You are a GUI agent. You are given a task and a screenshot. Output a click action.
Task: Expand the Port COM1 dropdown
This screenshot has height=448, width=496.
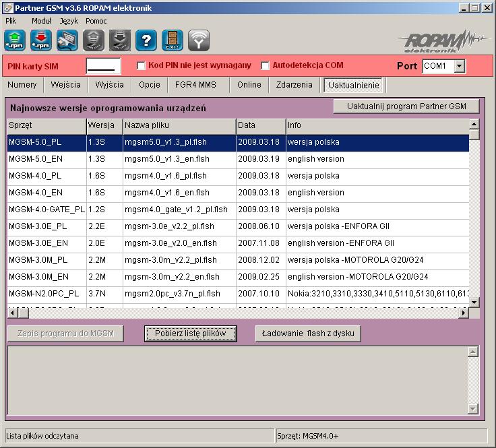point(460,67)
